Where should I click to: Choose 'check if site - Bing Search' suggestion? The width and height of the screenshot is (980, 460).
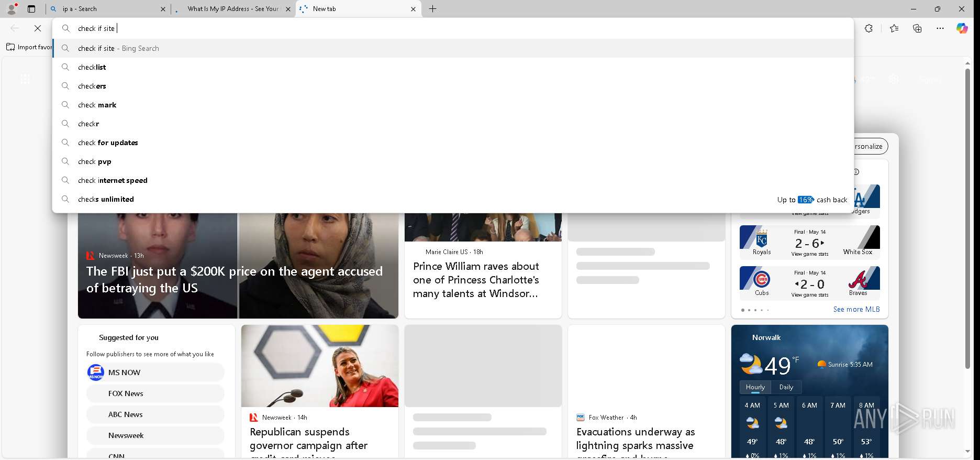click(453, 48)
